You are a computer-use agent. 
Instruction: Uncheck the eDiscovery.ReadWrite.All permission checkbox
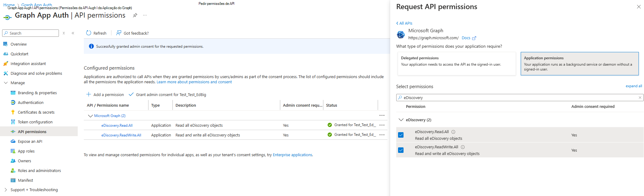click(401, 150)
